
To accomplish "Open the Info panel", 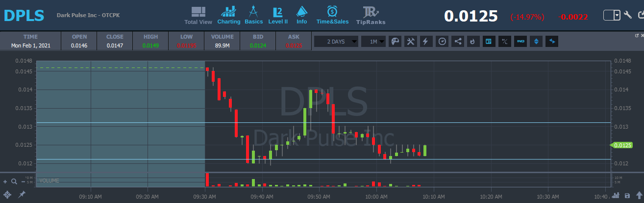I will click(x=301, y=15).
